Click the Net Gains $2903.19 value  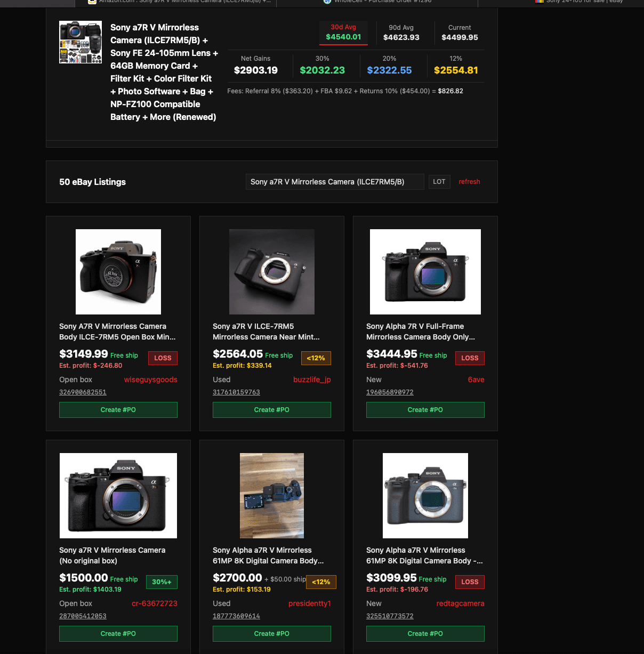pos(256,70)
